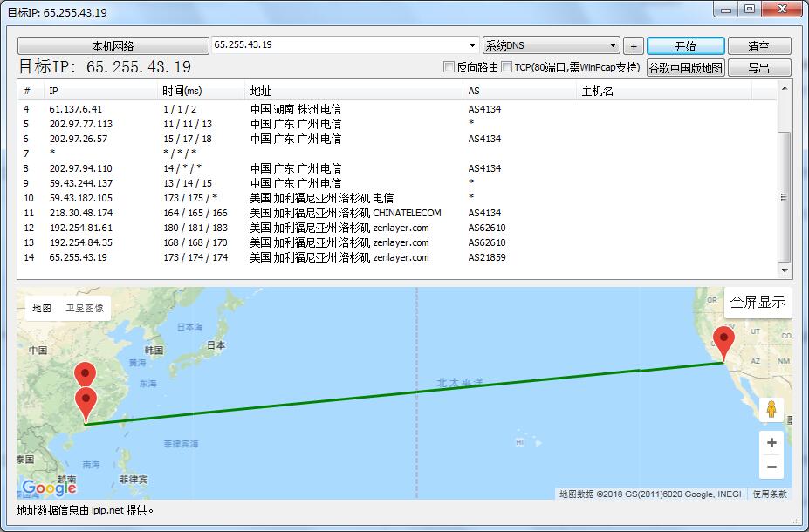Click the 导出 export button
The image size is (809, 532).
point(758,68)
